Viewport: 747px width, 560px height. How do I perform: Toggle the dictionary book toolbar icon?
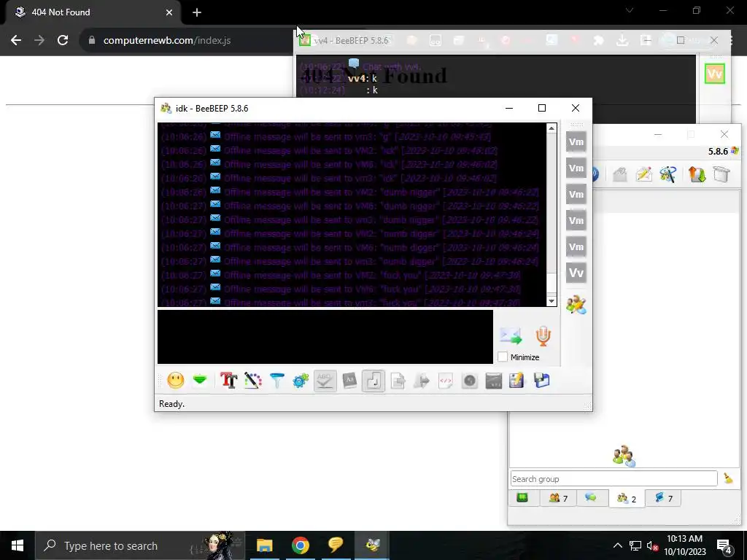point(349,381)
